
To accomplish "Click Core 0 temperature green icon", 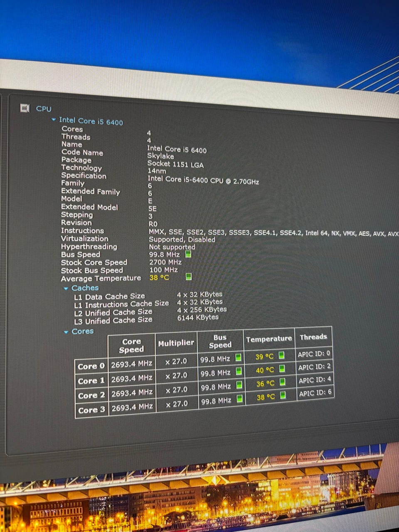I will [281, 355].
